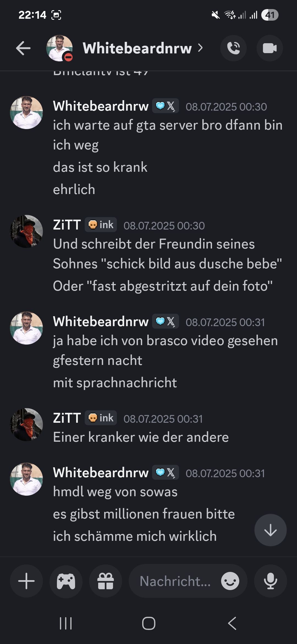This screenshot has height=644, width=297.
Task: Open Whitebeardnrw avatar at 00:31 'hmdl' message
Action: (x=26, y=479)
